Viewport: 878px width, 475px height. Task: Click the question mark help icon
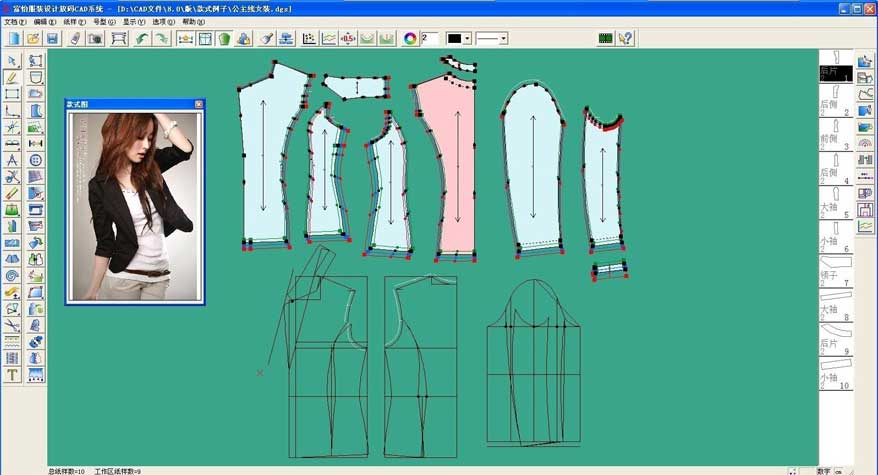click(x=626, y=38)
